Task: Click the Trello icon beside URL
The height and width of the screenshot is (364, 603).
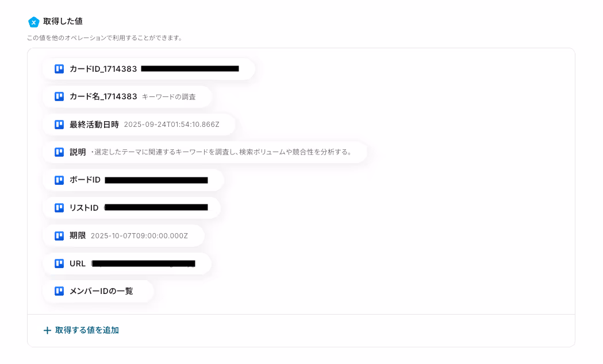Action: pos(59,264)
